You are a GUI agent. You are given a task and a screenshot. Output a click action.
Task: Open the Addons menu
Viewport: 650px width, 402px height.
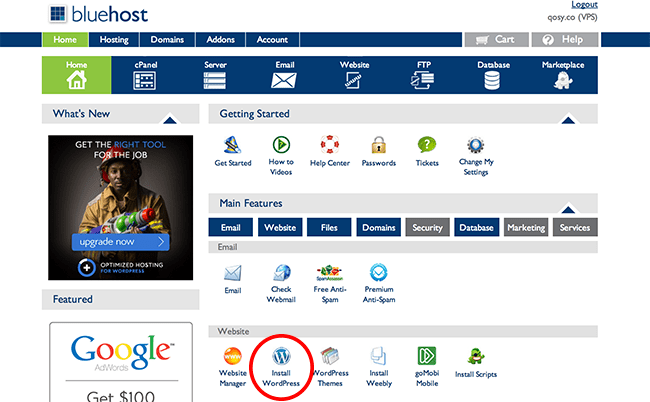(x=221, y=40)
